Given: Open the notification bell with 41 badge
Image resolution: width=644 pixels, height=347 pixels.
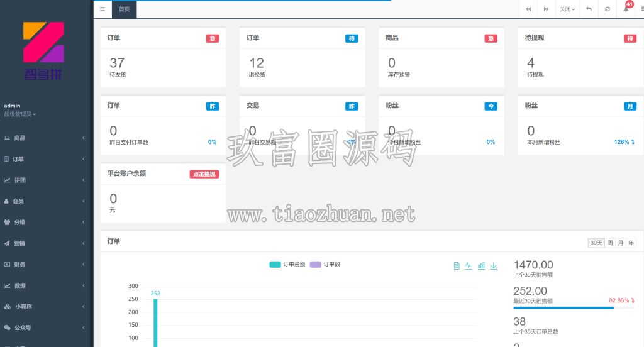Looking at the screenshot, I should [626, 8].
